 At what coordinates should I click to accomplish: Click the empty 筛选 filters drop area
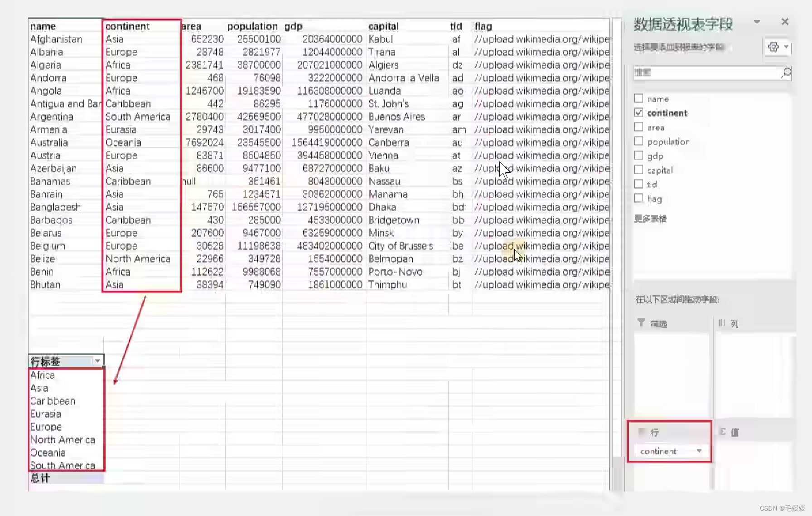click(672, 374)
